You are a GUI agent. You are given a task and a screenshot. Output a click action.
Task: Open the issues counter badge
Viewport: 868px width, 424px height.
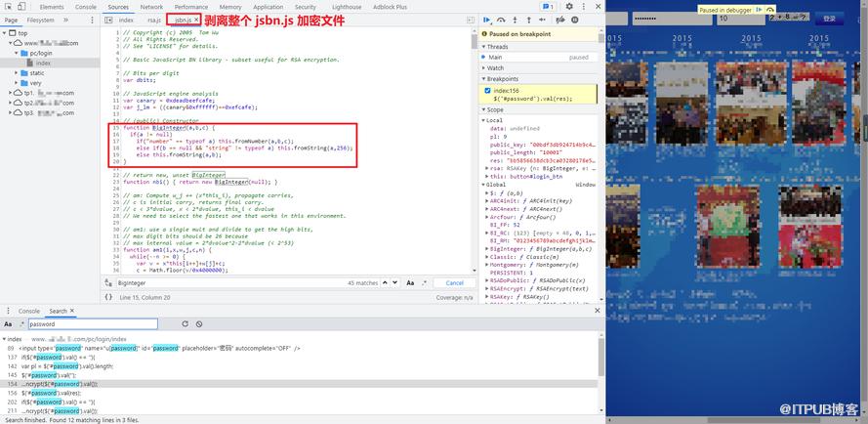tap(548, 7)
